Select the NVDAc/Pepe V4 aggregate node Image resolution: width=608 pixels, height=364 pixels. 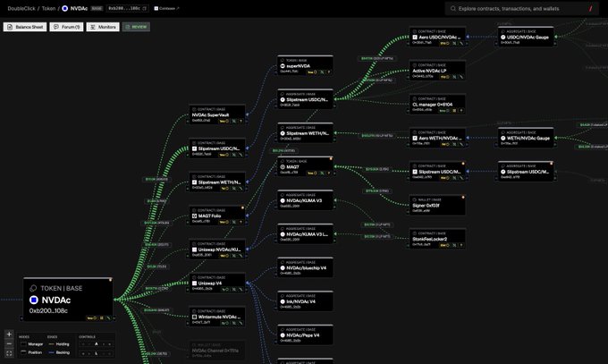(305, 334)
